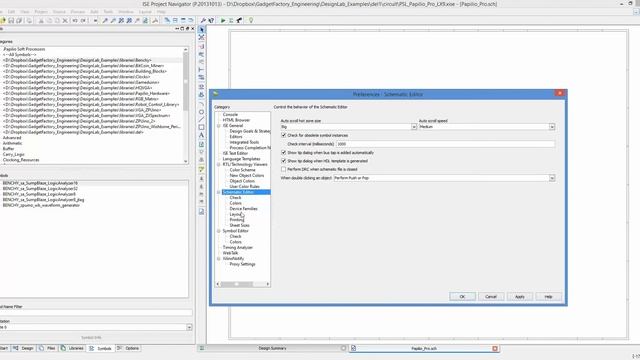Select Layout under Schematic Editor

[x=236, y=214]
